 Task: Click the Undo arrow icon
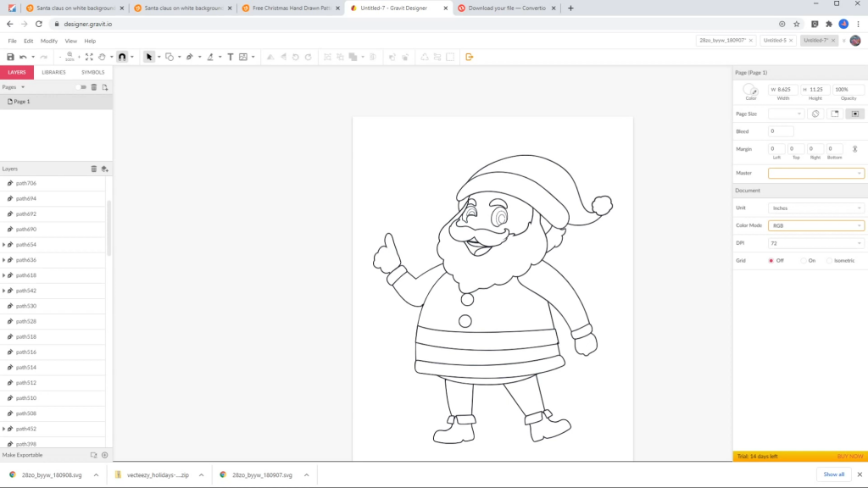(x=23, y=57)
